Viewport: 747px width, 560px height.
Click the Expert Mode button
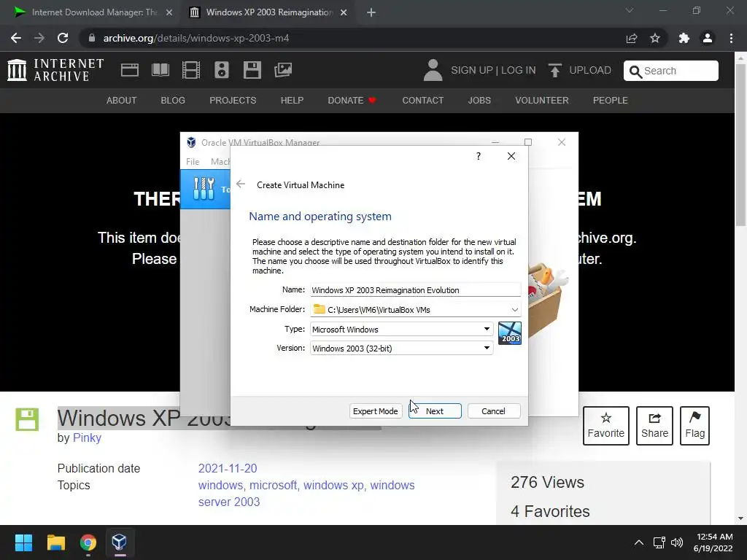(x=376, y=411)
